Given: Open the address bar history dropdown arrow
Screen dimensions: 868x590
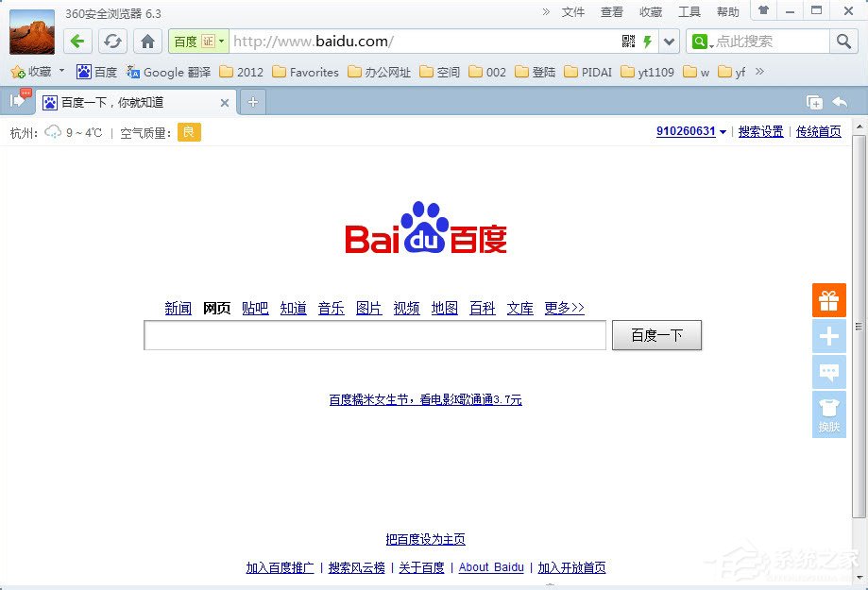Looking at the screenshot, I should point(668,42).
